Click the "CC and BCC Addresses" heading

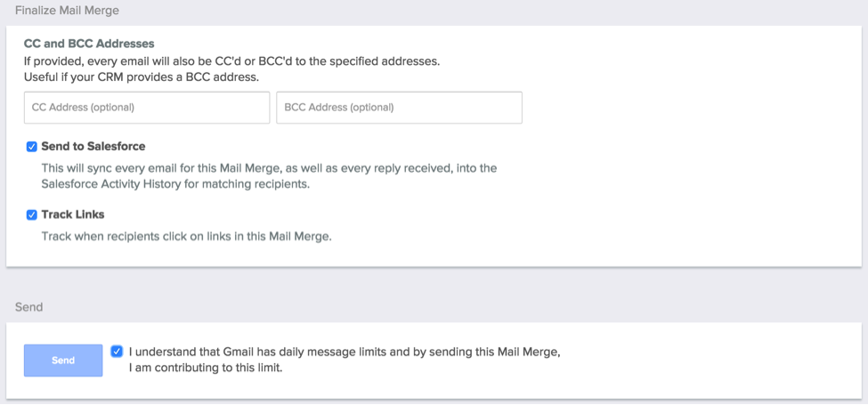pyautogui.click(x=89, y=43)
